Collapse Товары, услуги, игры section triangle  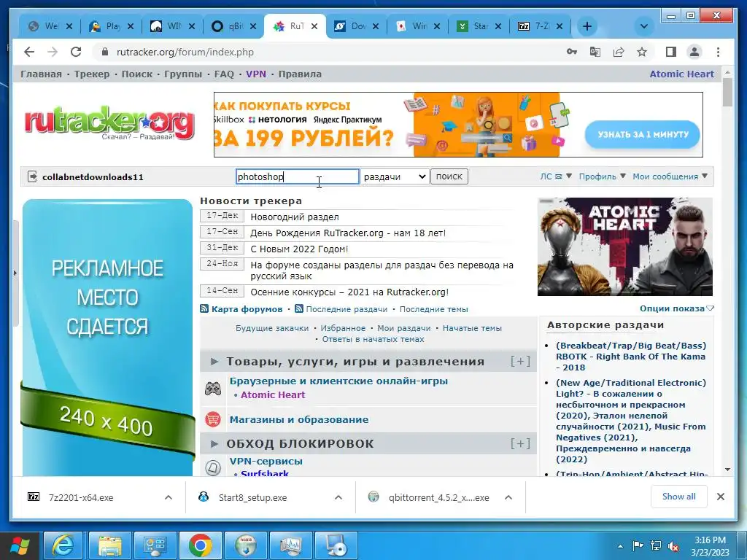214,362
